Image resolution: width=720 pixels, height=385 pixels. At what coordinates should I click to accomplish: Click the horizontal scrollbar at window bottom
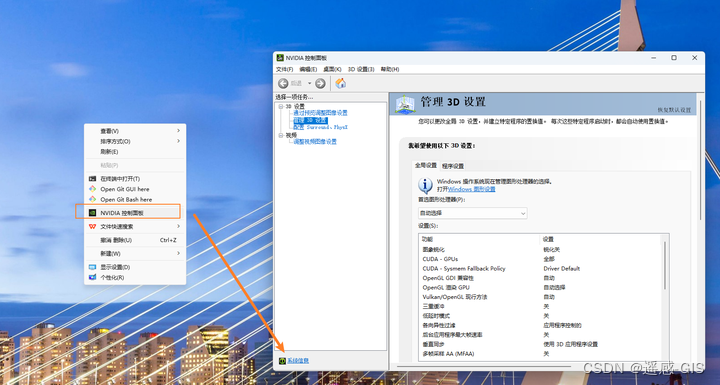point(484,366)
